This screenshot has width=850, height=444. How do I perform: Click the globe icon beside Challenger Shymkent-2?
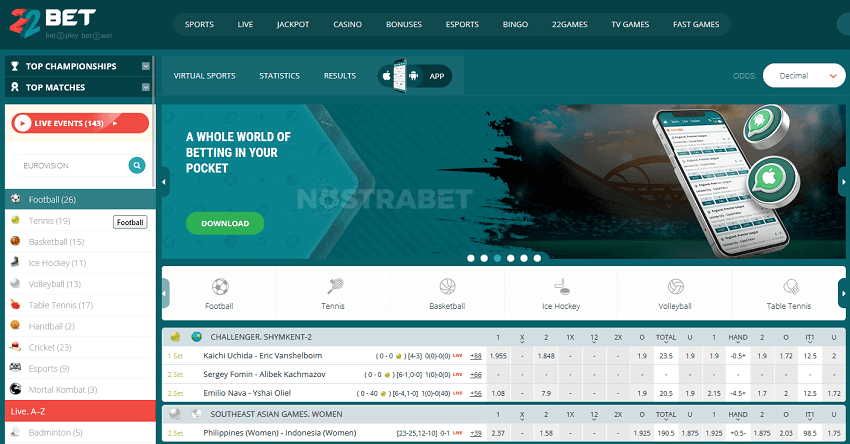point(196,337)
